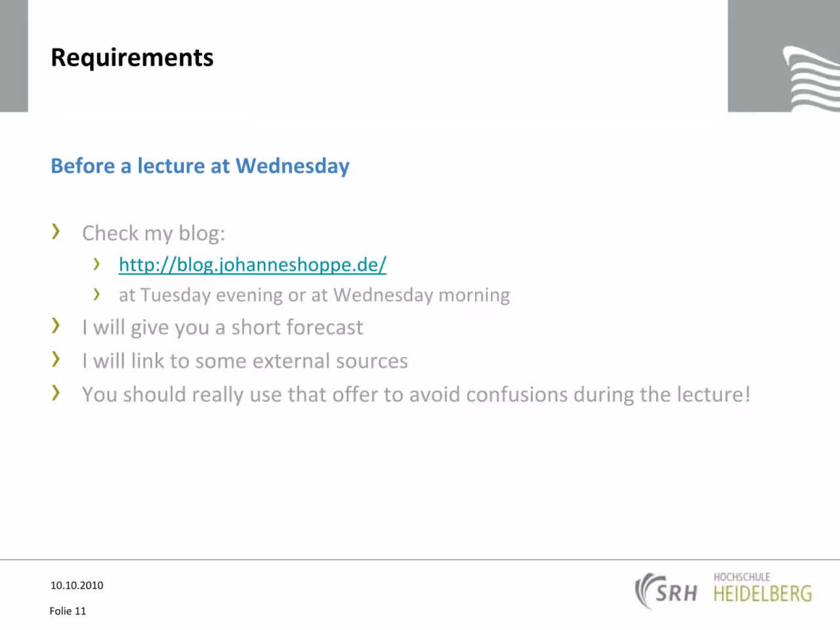Click the bullet before 'I will give you'
This screenshot has width=840, height=630.
coord(56,325)
